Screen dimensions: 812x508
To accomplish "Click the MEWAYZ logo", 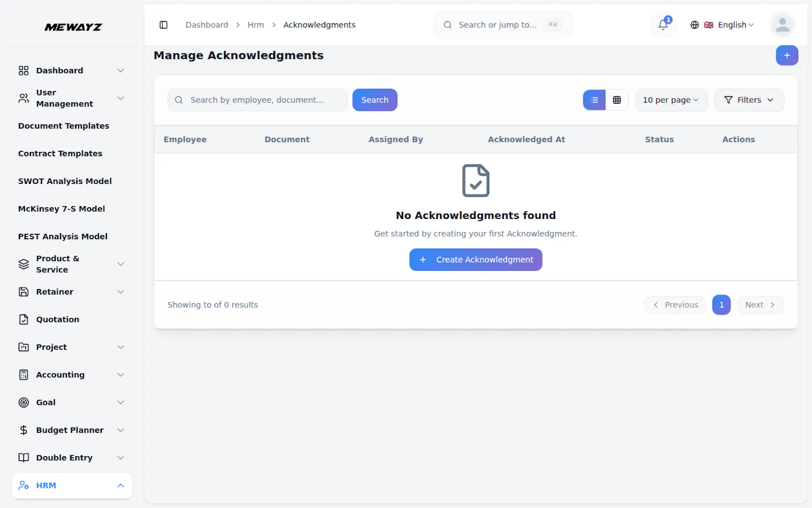I will click(73, 27).
